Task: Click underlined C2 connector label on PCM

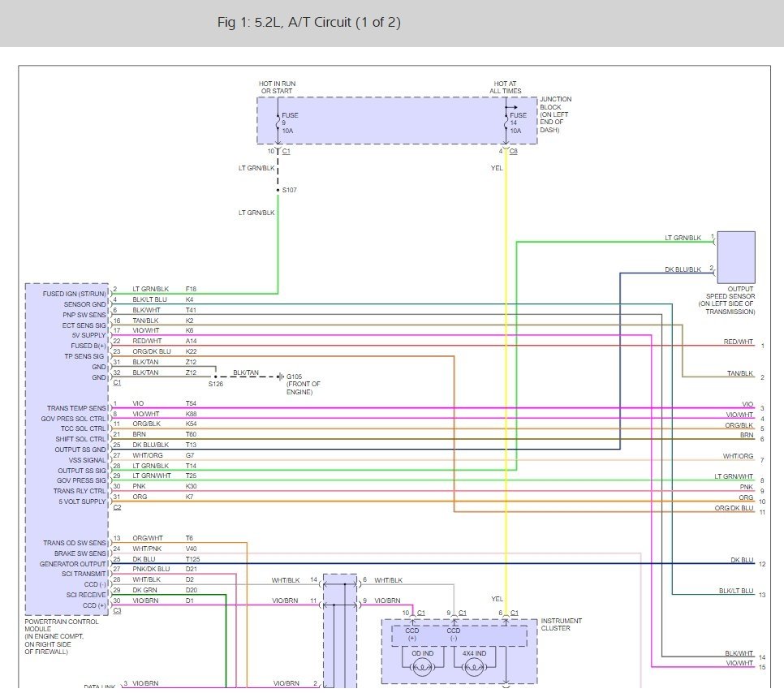Action: point(118,507)
